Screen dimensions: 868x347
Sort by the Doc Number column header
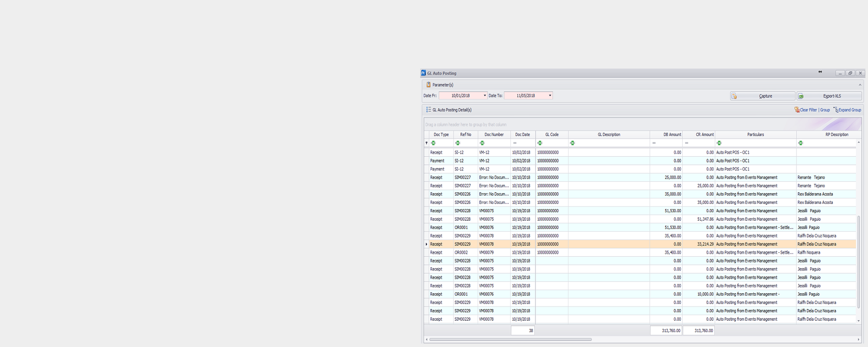pos(494,134)
